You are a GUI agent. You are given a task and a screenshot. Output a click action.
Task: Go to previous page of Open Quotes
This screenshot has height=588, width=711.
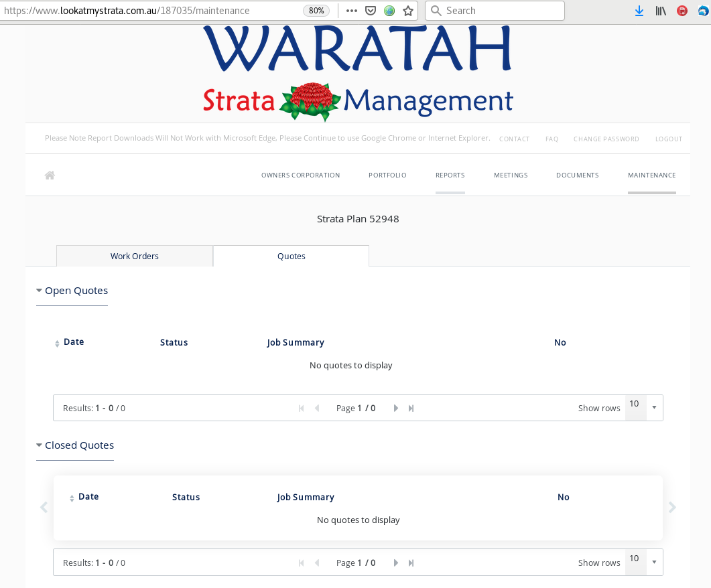click(317, 408)
